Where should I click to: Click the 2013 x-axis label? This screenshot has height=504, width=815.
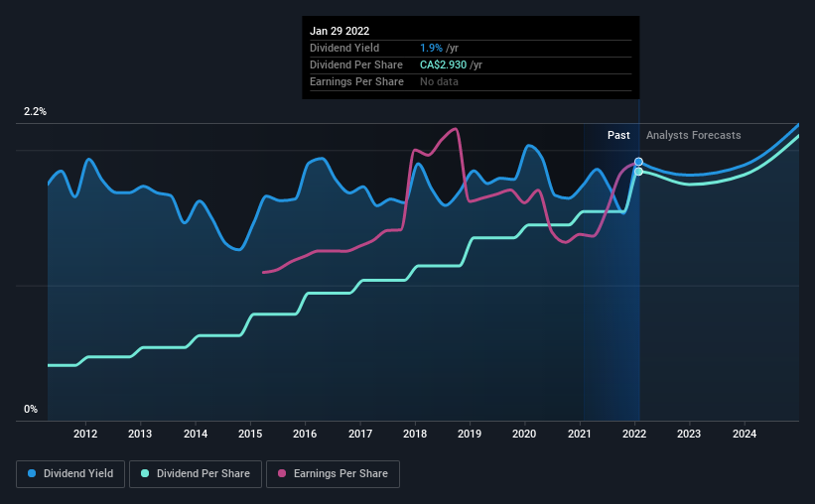coord(140,434)
